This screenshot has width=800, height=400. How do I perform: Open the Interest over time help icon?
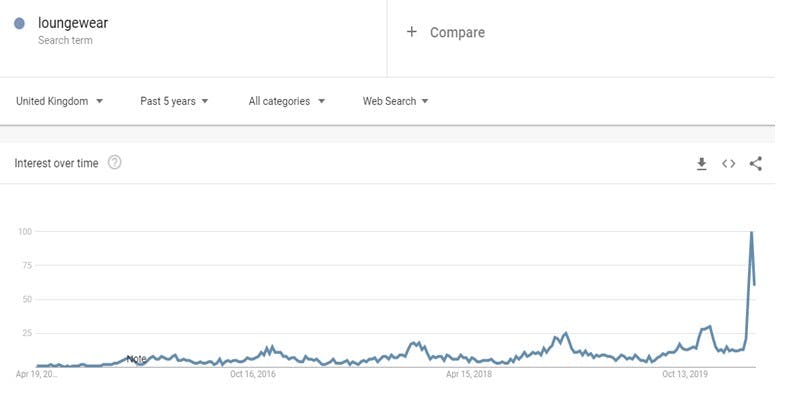tap(114, 163)
